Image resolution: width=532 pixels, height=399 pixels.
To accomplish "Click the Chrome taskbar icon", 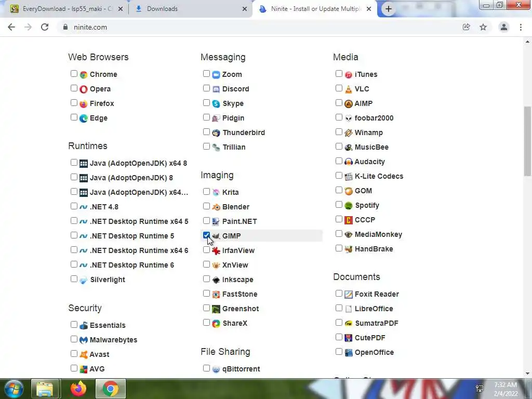I will click(x=111, y=389).
